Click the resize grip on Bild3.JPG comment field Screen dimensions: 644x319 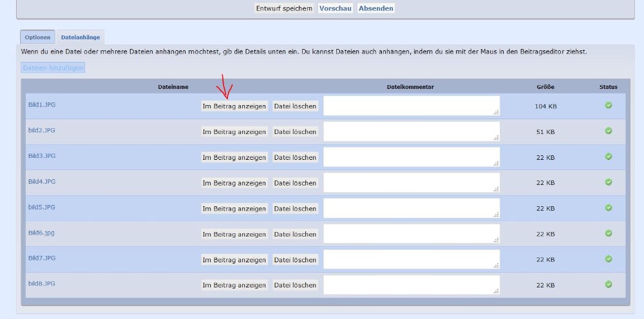point(496,163)
